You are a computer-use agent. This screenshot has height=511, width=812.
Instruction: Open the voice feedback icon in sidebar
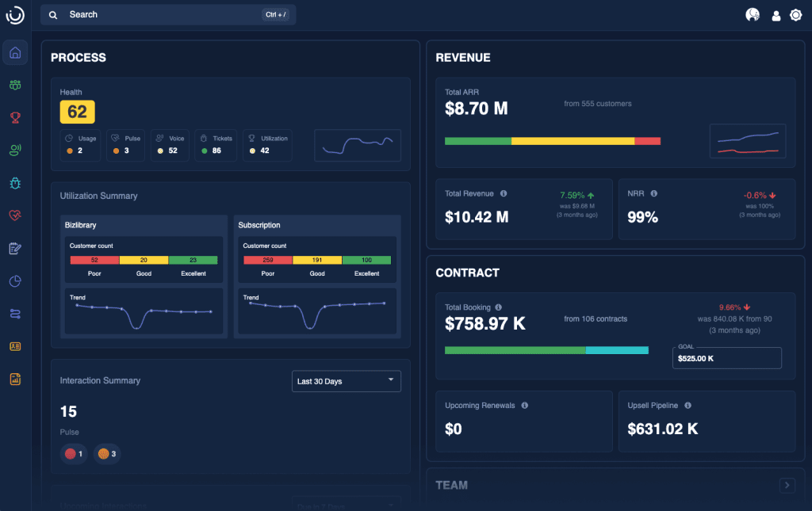click(15, 150)
